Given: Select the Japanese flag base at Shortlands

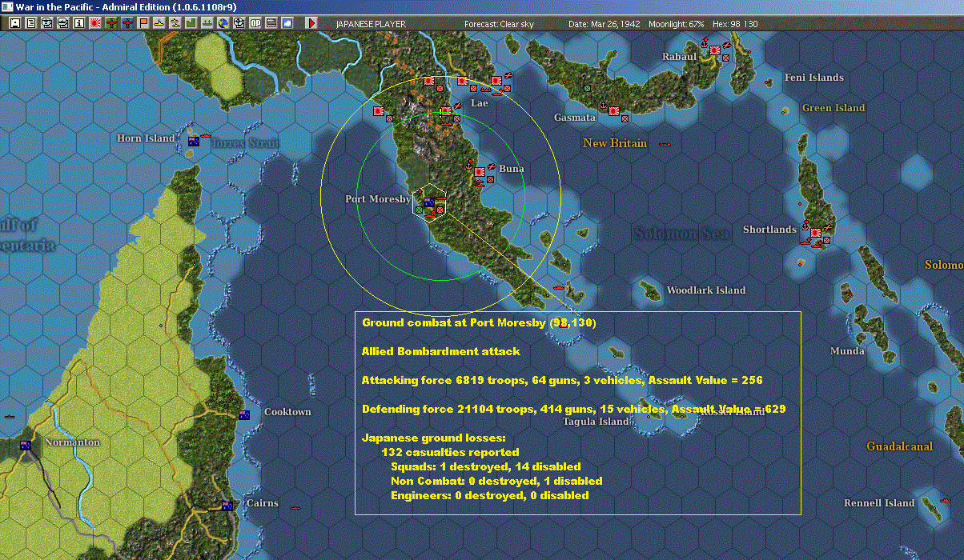Looking at the screenshot, I should tap(816, 233).
